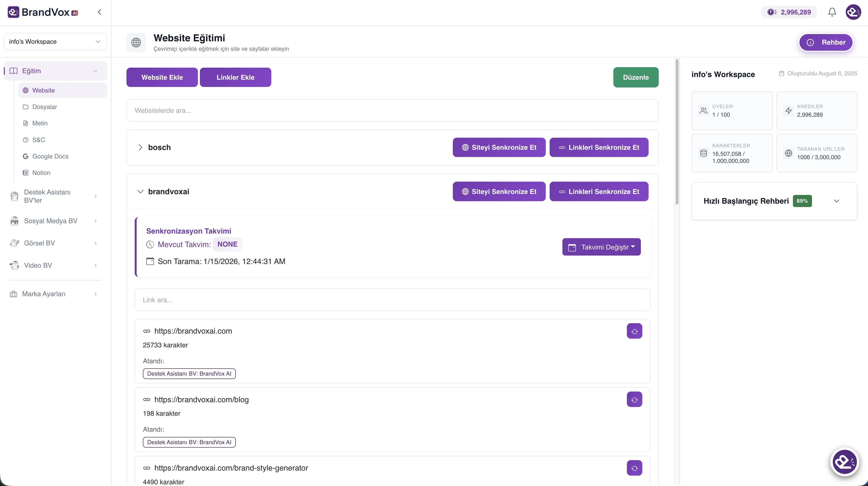Resync the brandvoxai.com/blog link
Image resolution: width=868 pixels, height=486 pixels.
click(635, 400)
